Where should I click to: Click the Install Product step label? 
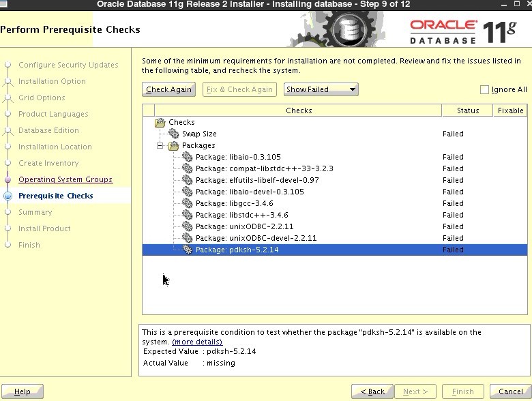[44, 228]
